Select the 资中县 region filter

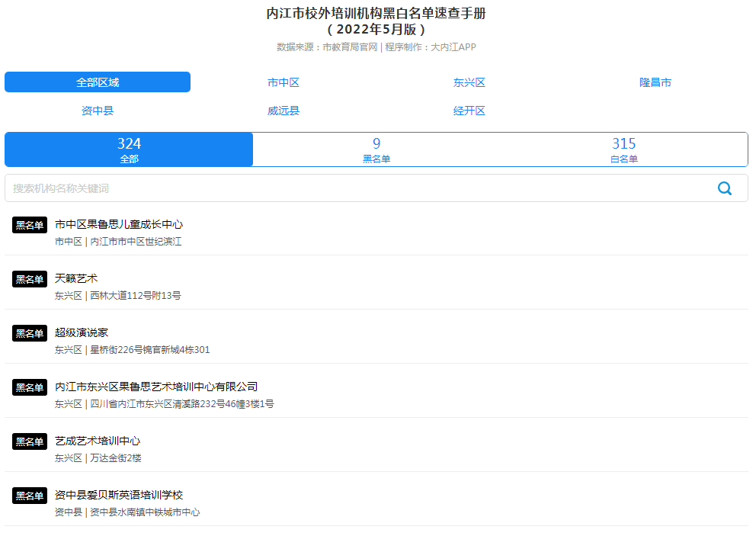click(98, 110)
